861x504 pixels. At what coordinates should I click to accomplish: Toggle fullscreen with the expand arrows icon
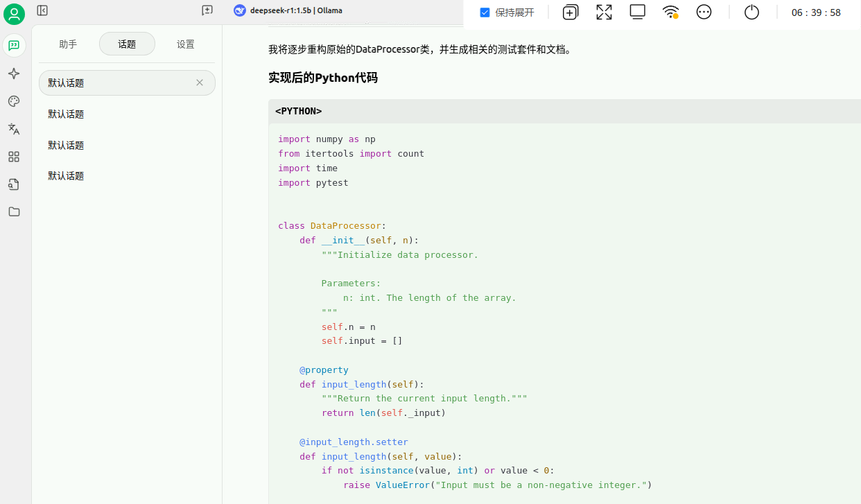tap(605, 12)
